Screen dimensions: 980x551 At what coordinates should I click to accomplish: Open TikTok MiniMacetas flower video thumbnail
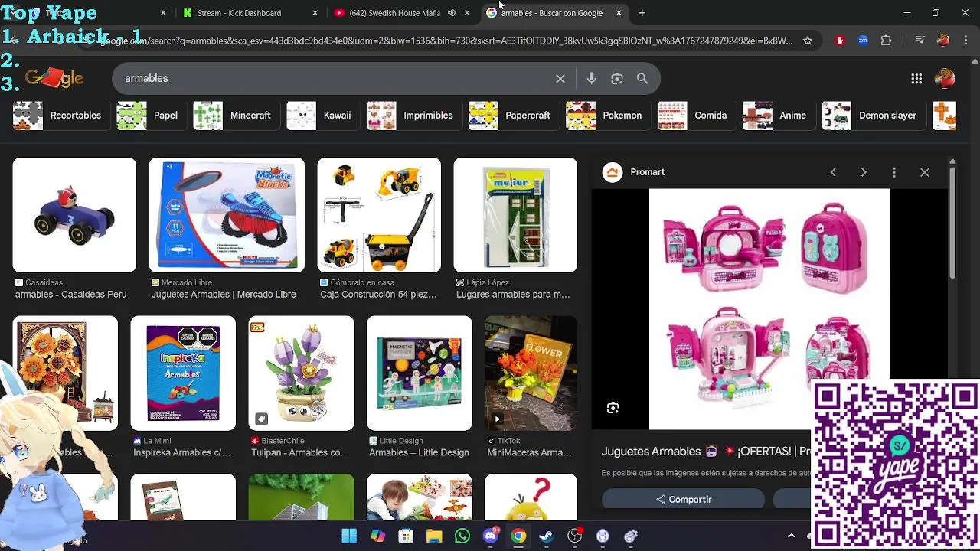531,373
